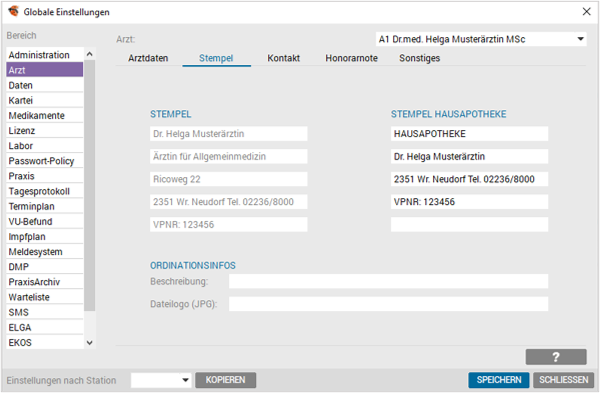This screenshot has height=393, width=600.
Task: Select Arzt in the Bereich list
Action: pos(45,70)
